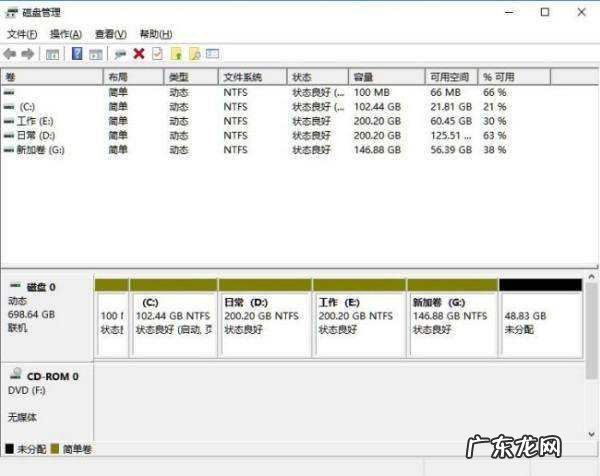
Task: Sort by the % 可用 column header
Action: [x=514, y=77]
